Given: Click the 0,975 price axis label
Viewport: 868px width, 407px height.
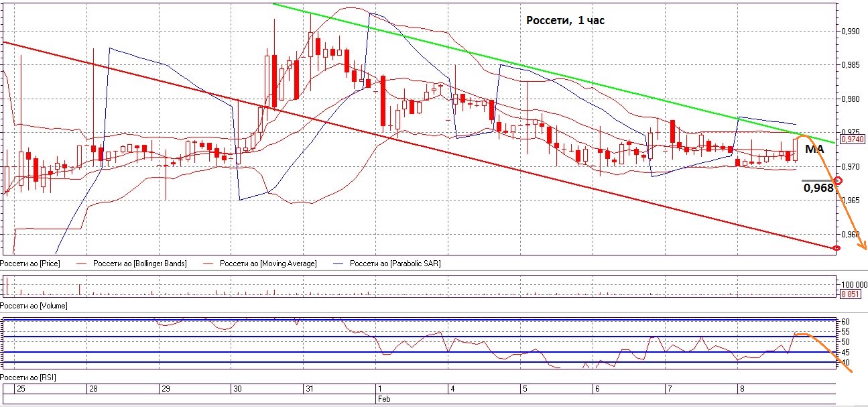Looking at the screenshot, I should (x=852, y=133).
